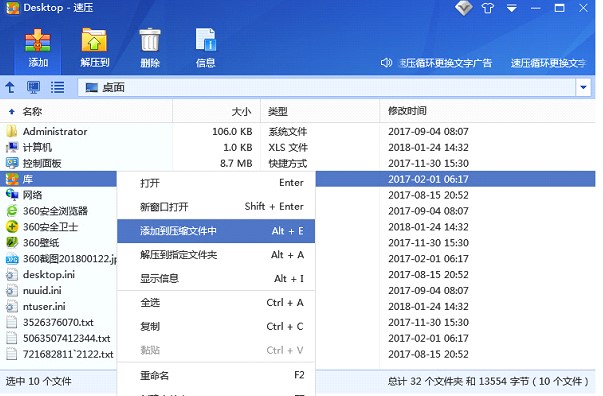Click the speaker announcement icon
Viewport: 603px width, 396px height.
tap(386, 63)
